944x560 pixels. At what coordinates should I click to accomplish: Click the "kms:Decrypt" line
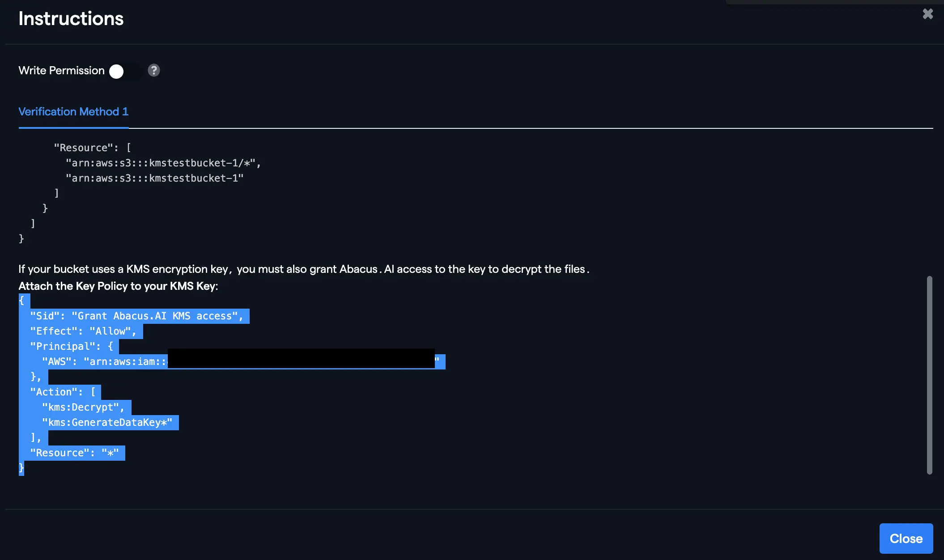[83, 407]
